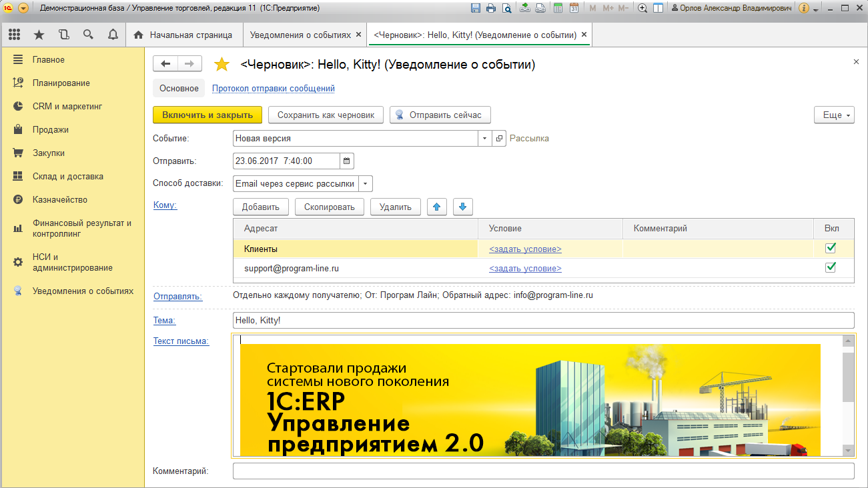Viewport: 868px width, 488px height.
Task: Star the current notification document
Action: point(221,63)
